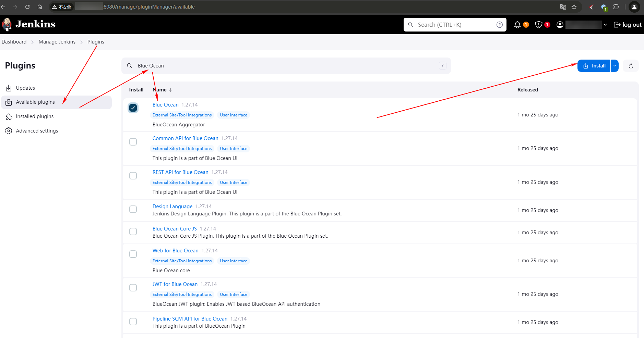
Task: Open REST API for Blue Ocean link
Action: tap(180, 172)
